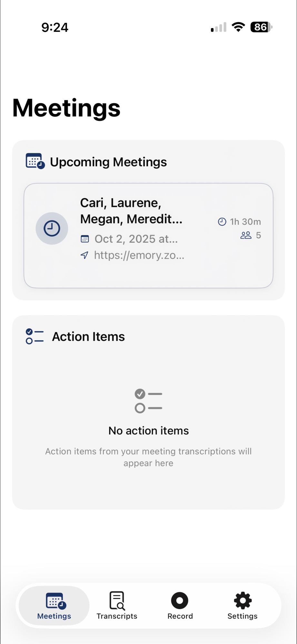Tap the round clock icon on meeting card
Screen dimensions: 297x644
coord(52,228)
